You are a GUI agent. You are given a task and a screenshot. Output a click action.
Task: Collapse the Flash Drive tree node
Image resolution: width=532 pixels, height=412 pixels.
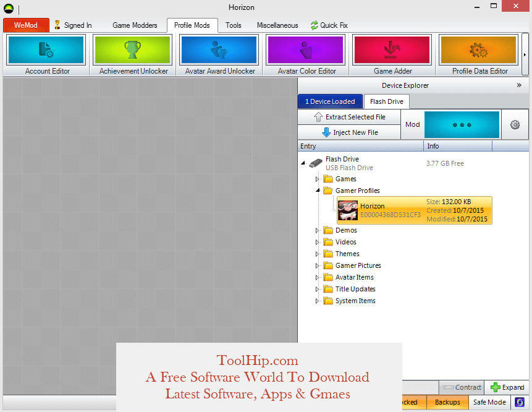[x=303, y=163]
